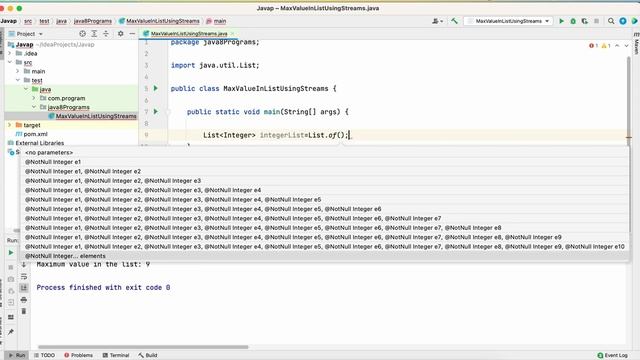Click main method in the breadcrumb bar
The height and width of the screenshot is (360, 640).
click(220, 21)
